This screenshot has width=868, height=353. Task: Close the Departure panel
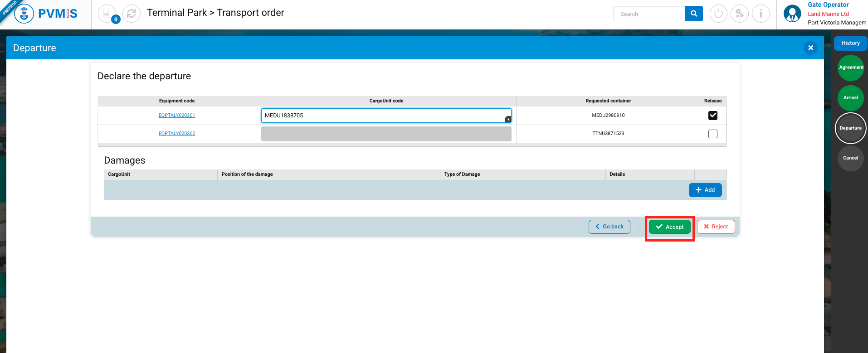pyautogui.click(x=810, y=48)
